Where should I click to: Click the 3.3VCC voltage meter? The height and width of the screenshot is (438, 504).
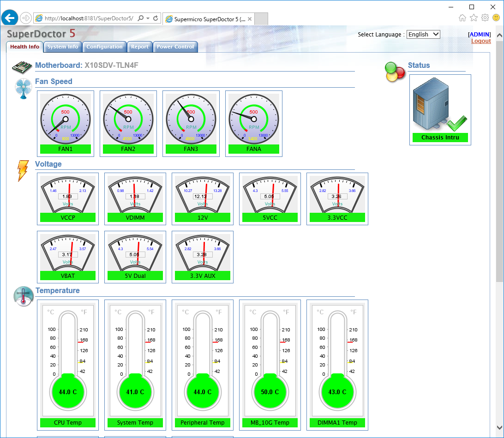pos(337,194)
